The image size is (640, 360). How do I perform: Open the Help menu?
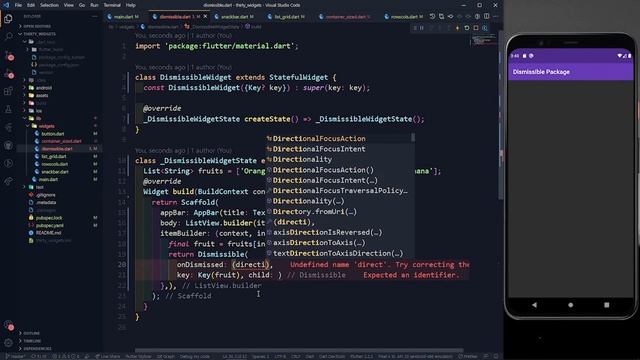[131, 5]
